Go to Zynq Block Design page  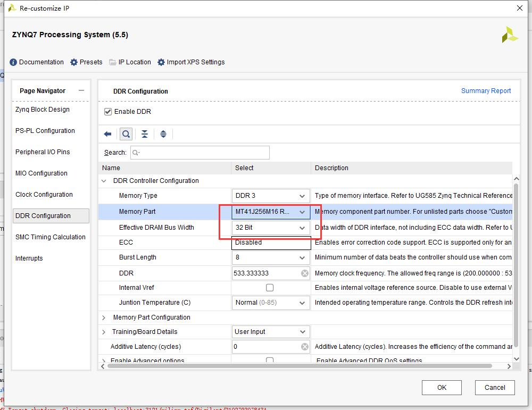(43, 110)
